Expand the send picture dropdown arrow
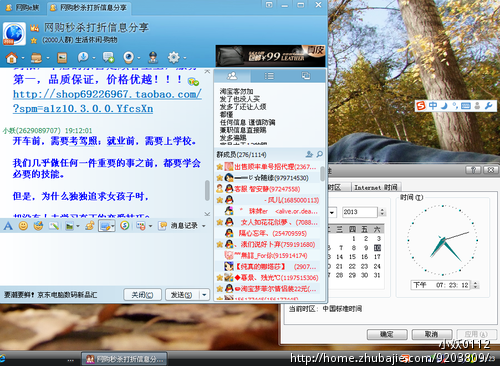 78,226
